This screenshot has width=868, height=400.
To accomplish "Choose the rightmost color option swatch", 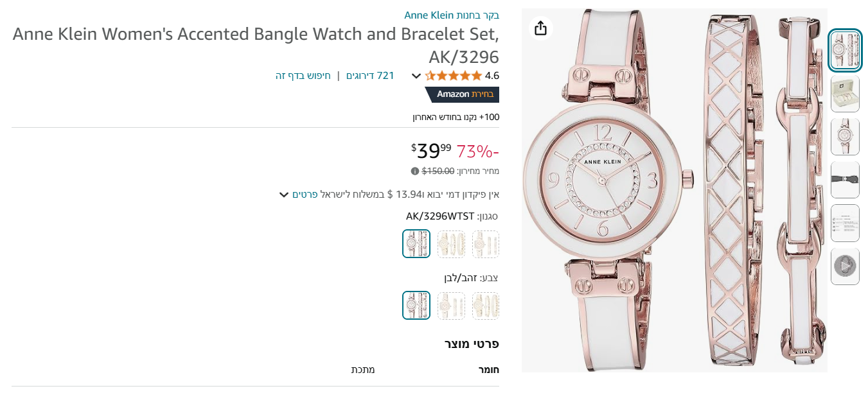I will pos(486,306).
